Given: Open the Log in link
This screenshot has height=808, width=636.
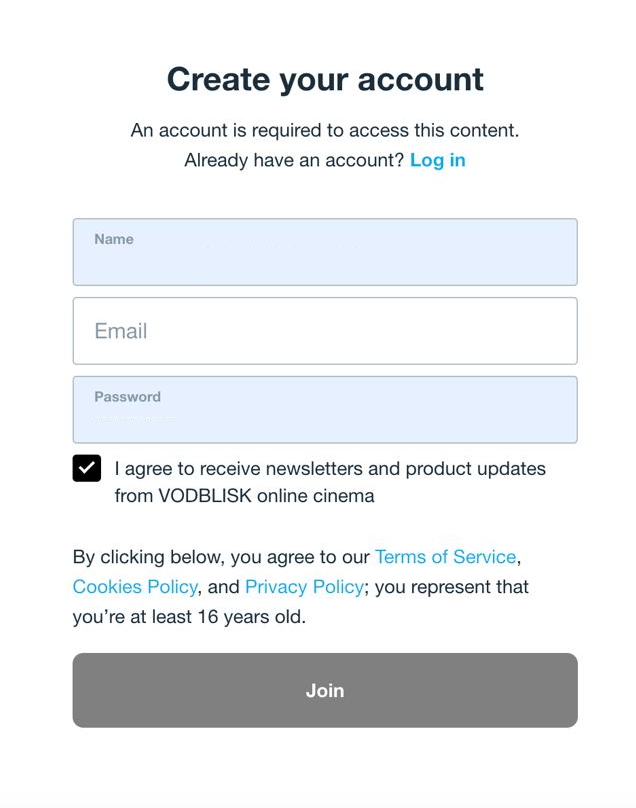Looking at the screenshot, I should pyautogui.click(x=437, y=160).
